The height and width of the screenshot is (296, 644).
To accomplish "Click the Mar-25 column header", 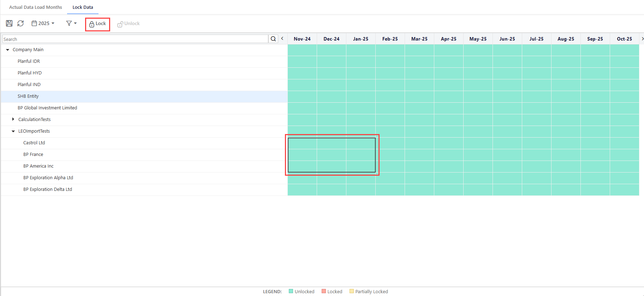I will pyautogui.click(x=419, y=39).
